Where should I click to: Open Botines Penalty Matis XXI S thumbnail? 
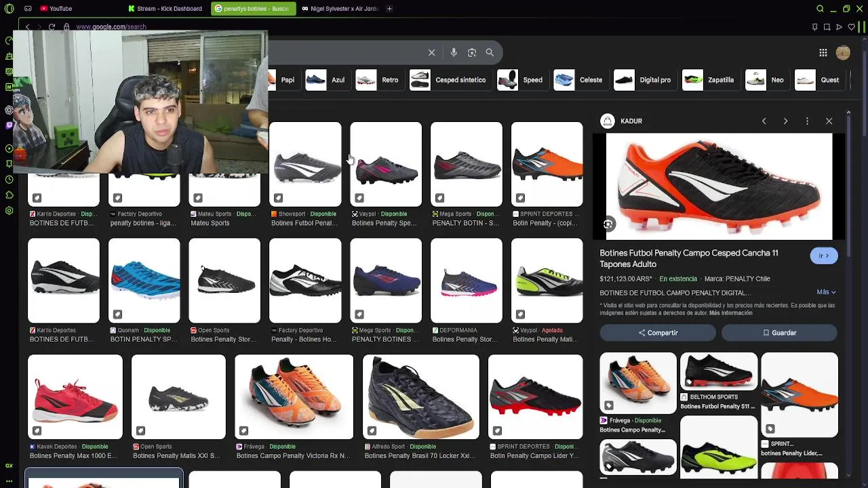click(x=178, y=396)
